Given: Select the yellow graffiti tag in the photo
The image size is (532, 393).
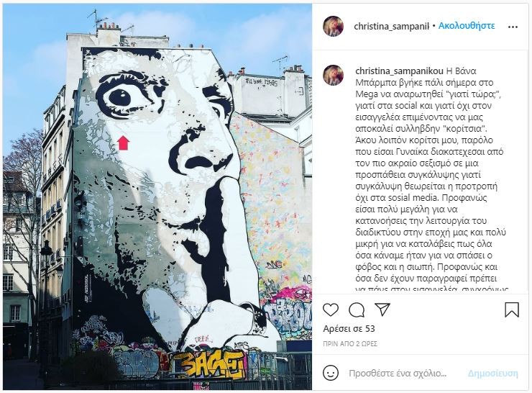Looking at the screenshot, I should pyautogui.click(x=207, y=364).
